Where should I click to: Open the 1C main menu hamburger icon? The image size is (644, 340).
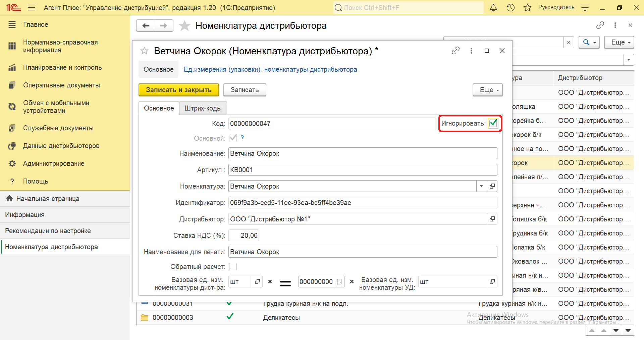(32, 8)
